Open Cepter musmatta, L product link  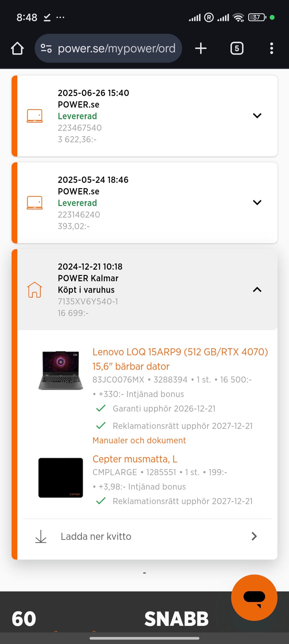pos(135,459)
